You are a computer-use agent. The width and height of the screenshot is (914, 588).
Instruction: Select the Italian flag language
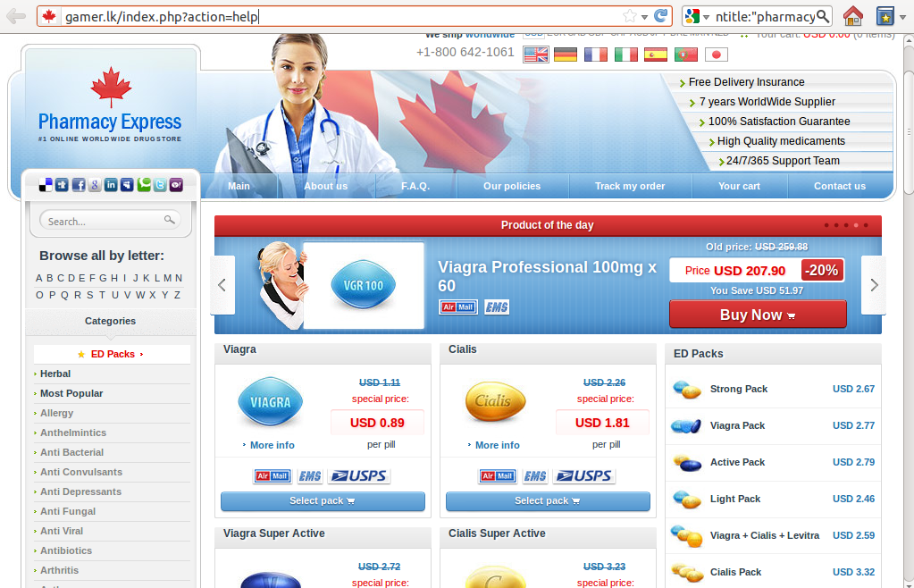pos(626,55)
